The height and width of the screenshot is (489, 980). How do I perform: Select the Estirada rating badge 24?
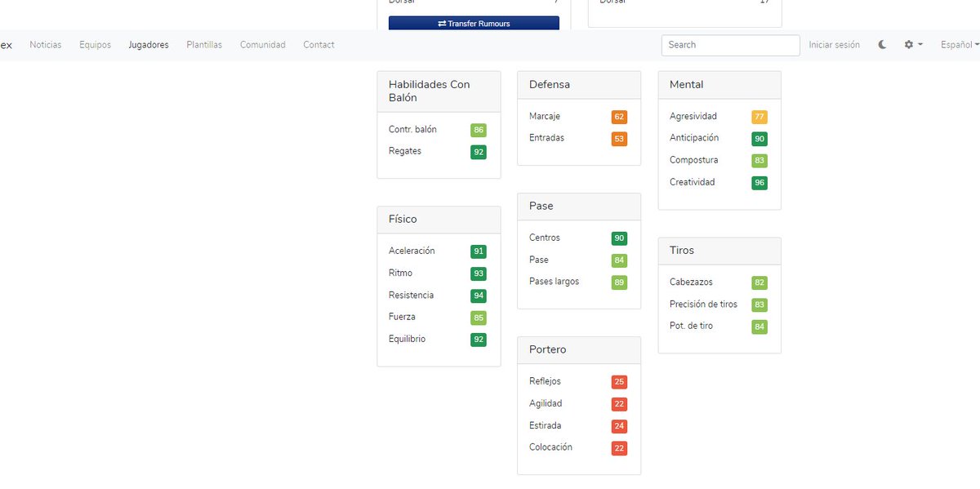pos(619,426)
